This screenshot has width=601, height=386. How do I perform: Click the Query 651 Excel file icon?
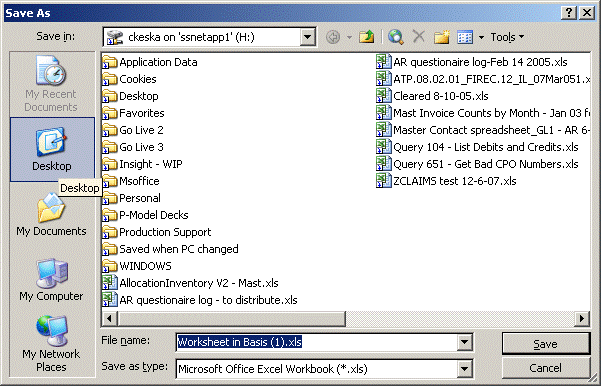384,164
